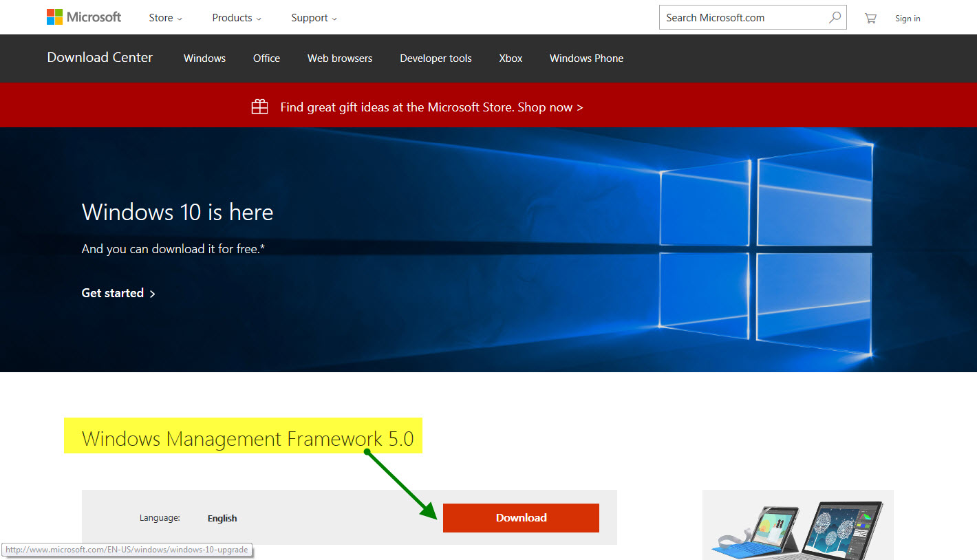
Task: Click the Surface devices promo image
Action: [x=798, y=525]
